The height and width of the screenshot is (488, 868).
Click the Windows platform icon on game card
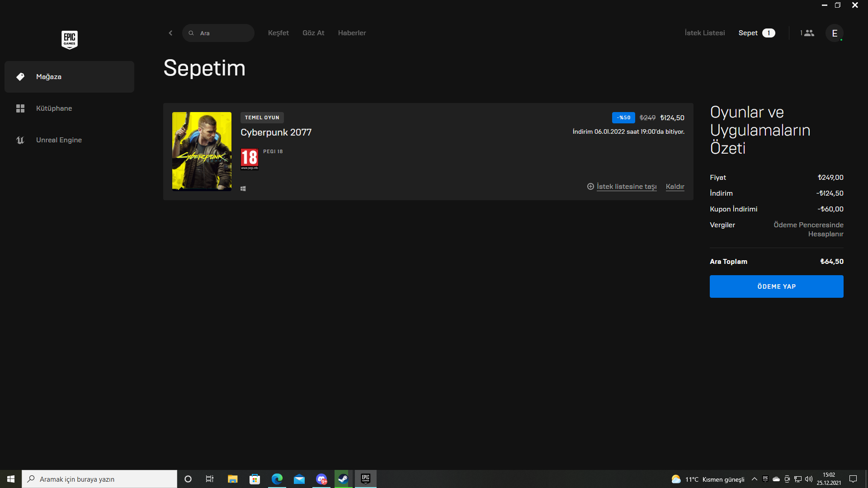click(243, 189)
